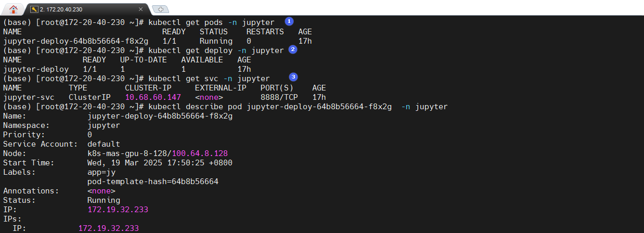Click the AVAILABLE column header
Screen dimensions: 644x233
pyautogui.click(x=202, y=60)
